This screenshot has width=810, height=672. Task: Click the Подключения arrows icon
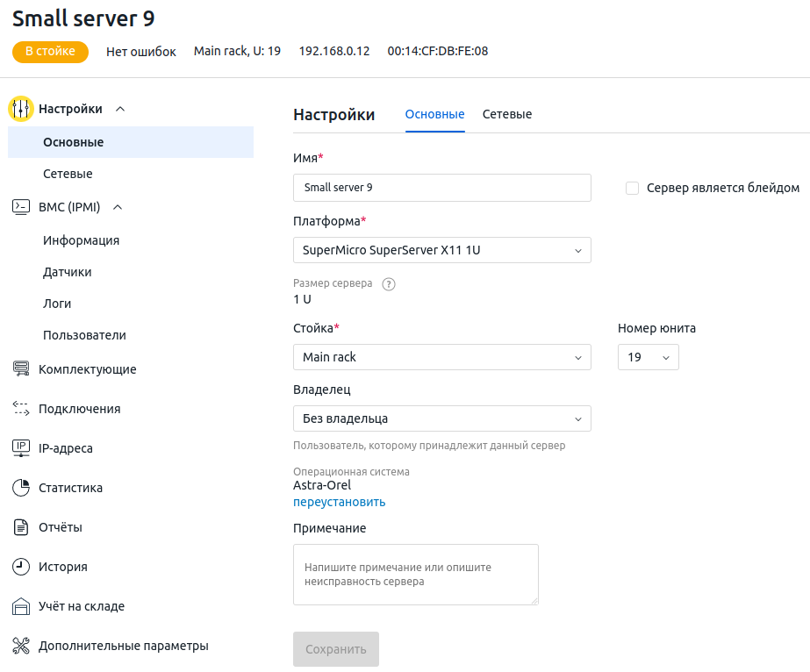(21, 409)
